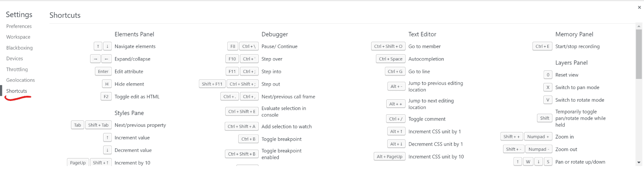Click the vertical scrollbar thumb

coord(639,54)
